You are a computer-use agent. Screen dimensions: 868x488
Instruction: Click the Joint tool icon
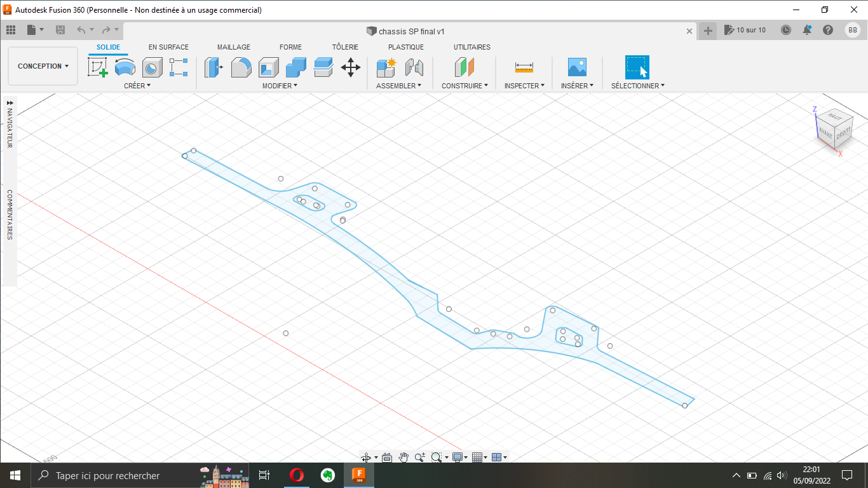[x=414, y=67]
